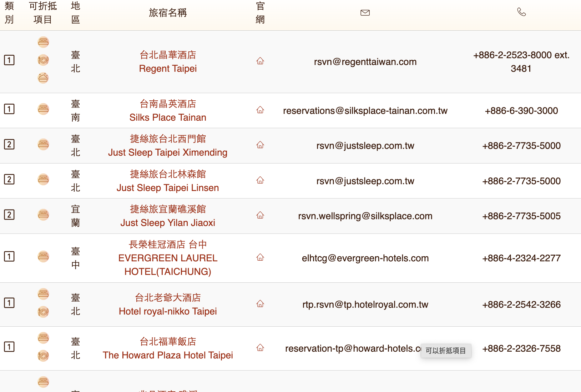The height and width of the screenshot is (392, 581).
Task: Click 臺南 region cell for Silks Place
Action: point(75,111)
